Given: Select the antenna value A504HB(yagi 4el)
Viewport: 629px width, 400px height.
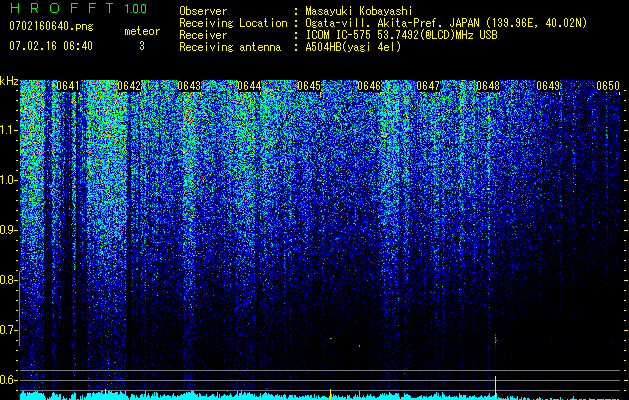Looking at the screenshot, I should [x=353, y=47].
